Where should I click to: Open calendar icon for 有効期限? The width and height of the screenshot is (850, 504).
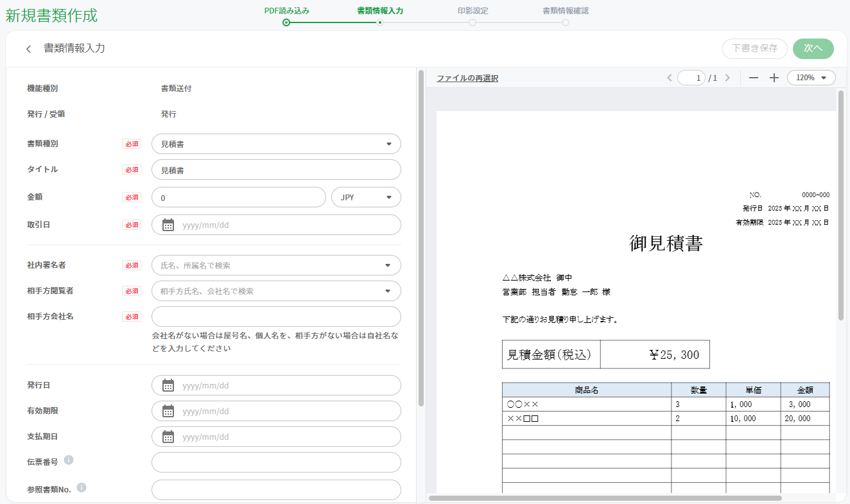168,411
